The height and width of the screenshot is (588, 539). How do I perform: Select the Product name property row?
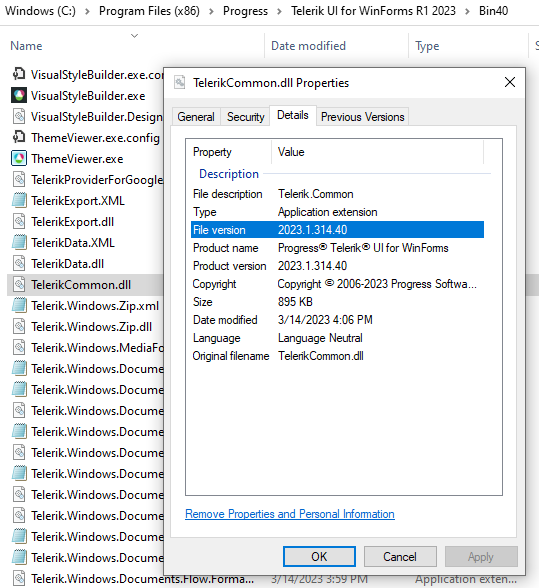(x=337, y=248)
